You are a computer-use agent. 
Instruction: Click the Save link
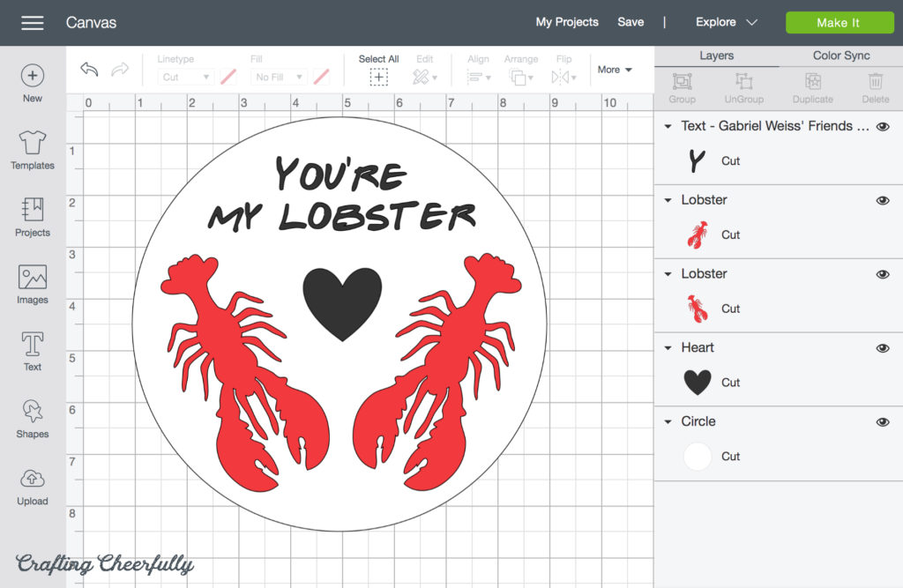(x=631, y=22)
